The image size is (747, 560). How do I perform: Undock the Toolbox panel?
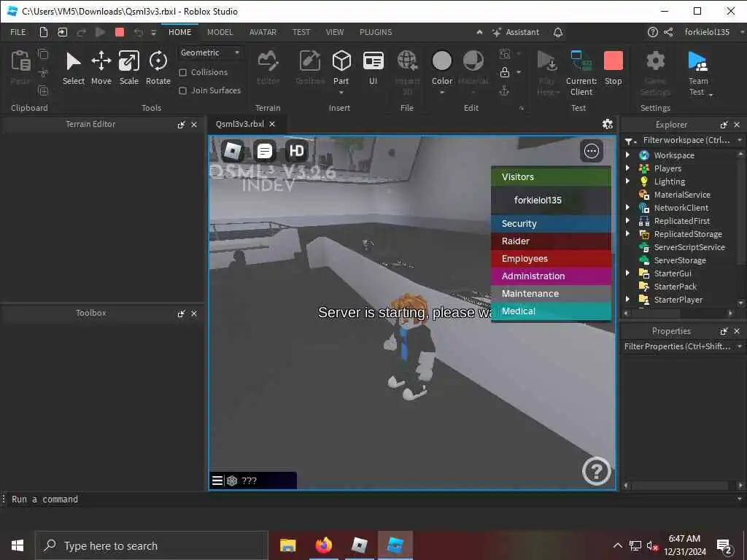pos(181,314)
